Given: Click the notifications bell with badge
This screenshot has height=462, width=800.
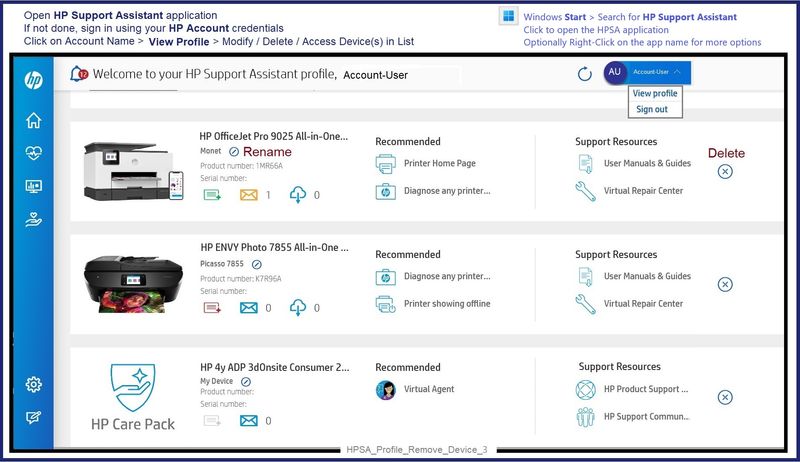Looking at the screenshot, I should tap(79, 74).
